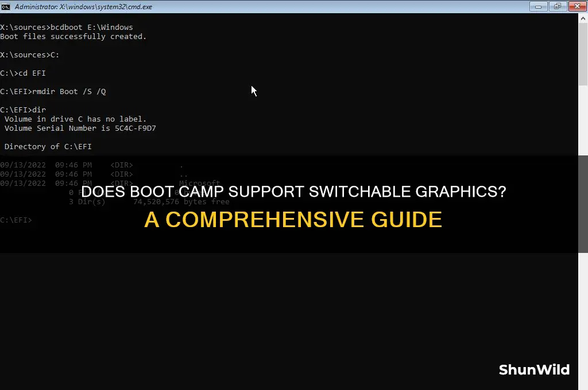Click the line "X:\sources>bcdboot E:\Windows"

67,28
